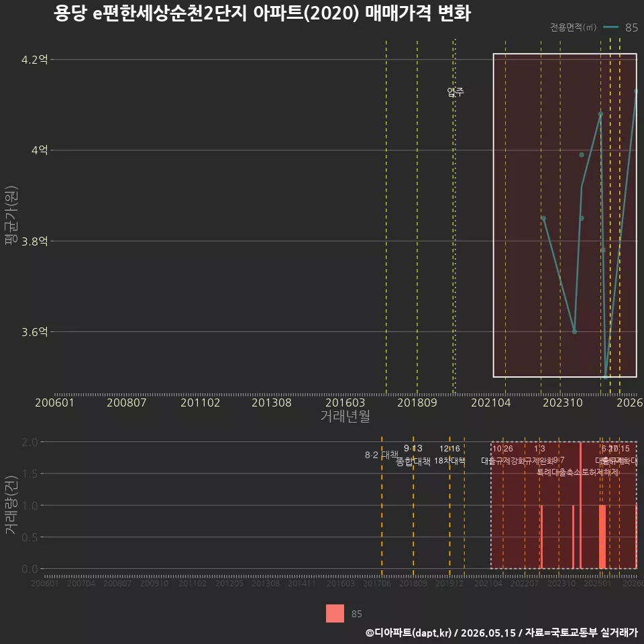The height and width of the screenshot is (644, 644).
Task: Click the '2.0' volume axis label
Action: [x=30, y=442]
